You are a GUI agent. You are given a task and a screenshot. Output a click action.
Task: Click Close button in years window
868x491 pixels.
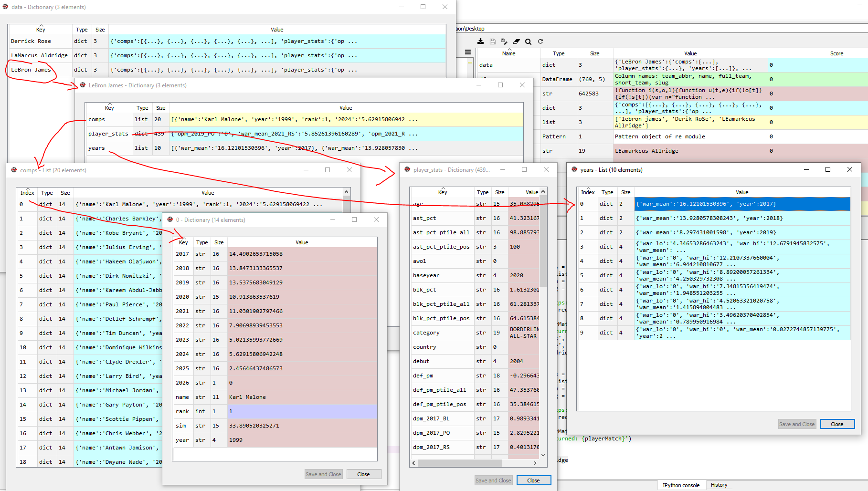pyautogui.click(x=837, y=424)
